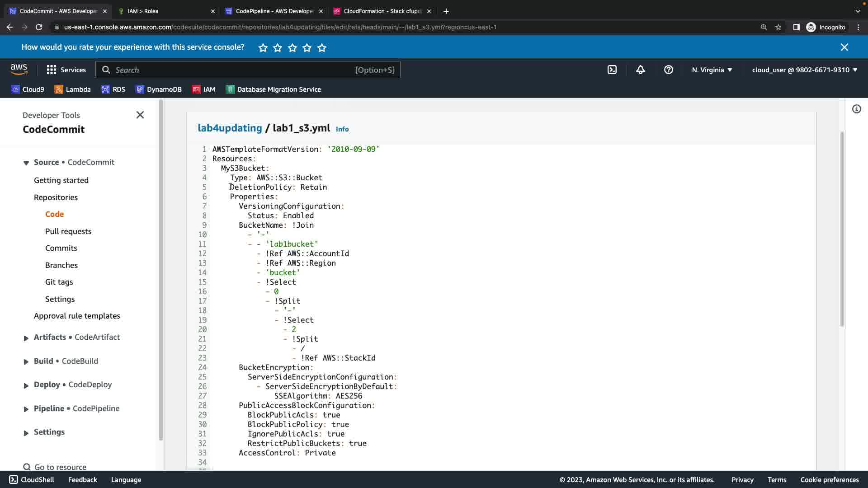Viewport: 868px width, 488px height.
Task: Click the info panel icon at right
Action: 856,109
